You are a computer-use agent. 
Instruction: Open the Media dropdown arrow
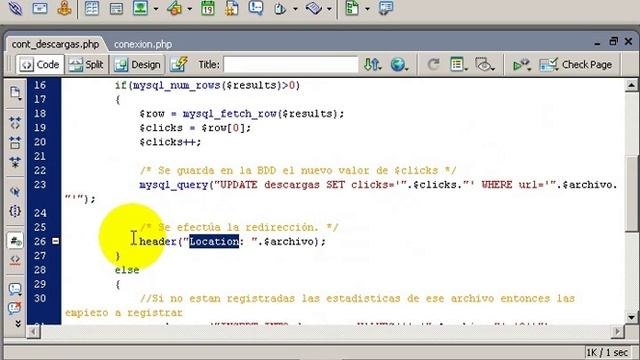[x=189, y=9]
